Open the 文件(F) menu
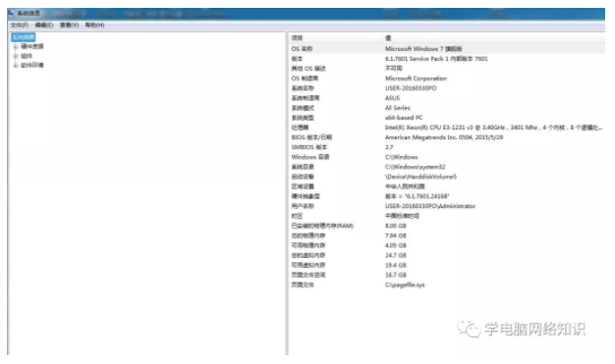 [20, 26]
